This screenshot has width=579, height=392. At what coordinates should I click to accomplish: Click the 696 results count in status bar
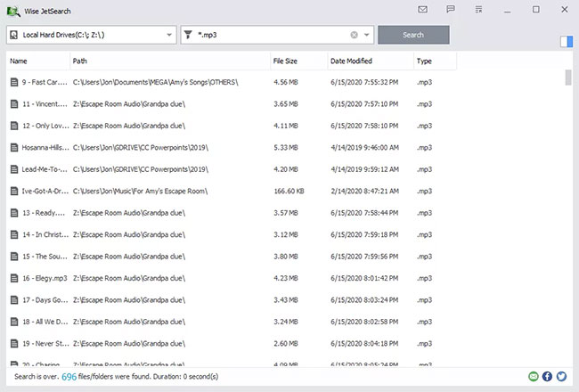(x=69, y=377)
